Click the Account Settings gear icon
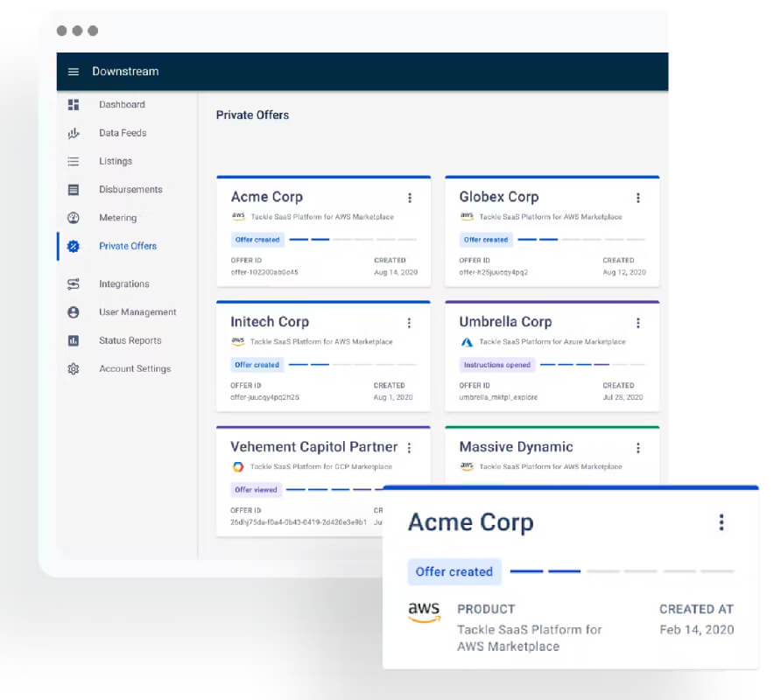This screenshot has height=700, width=781. point(74,369)
